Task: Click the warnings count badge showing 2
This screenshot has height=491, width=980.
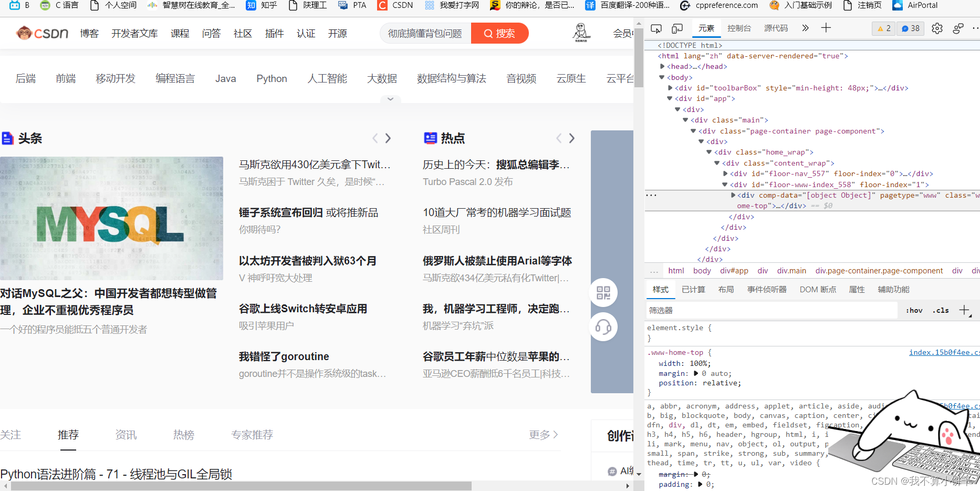Action: coord(884,28)
